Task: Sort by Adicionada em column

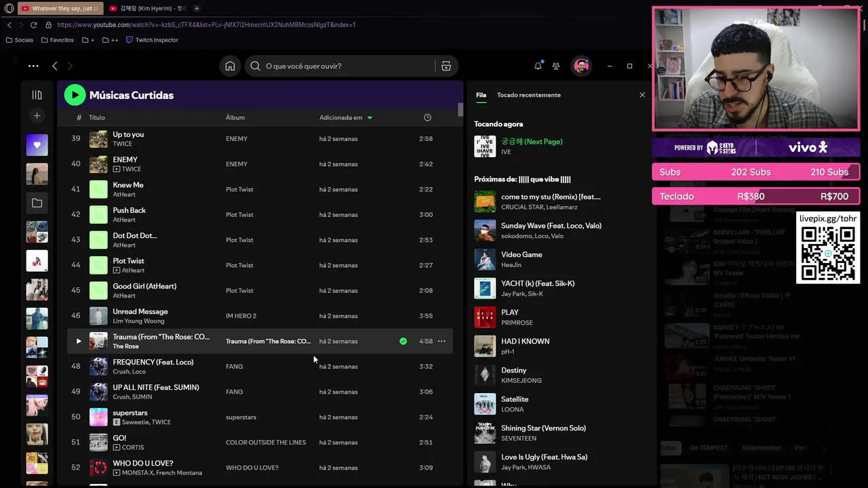Action: tap(346, 117)
